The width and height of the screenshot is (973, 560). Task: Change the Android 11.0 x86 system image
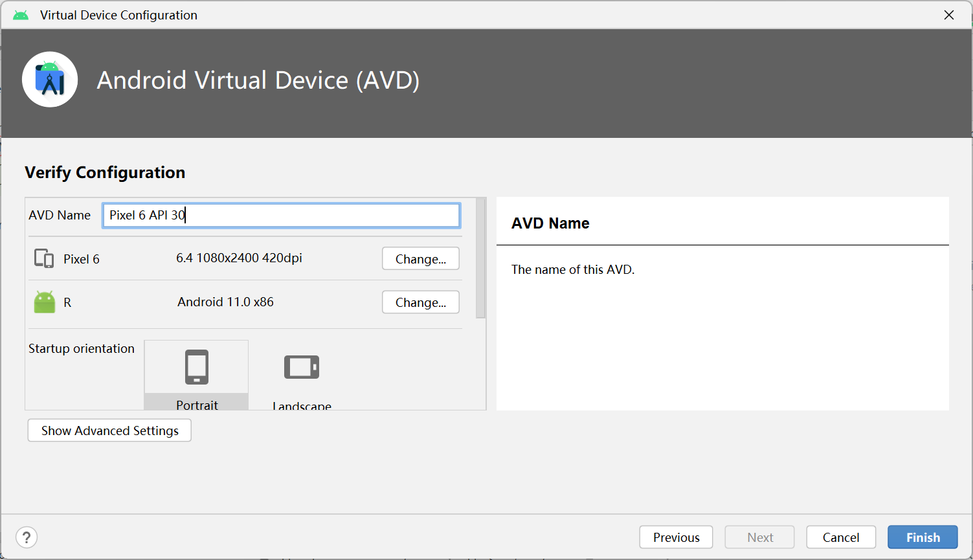[421, 302]
